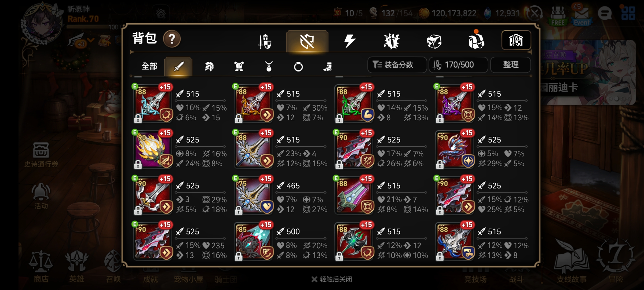Toggle lock on level 85 weapon with 500 attack
Screen dimensions: 644x290
point(239,256)
